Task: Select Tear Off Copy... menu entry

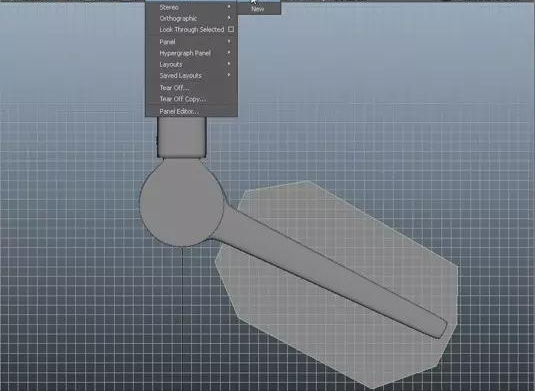Action: 191,99
